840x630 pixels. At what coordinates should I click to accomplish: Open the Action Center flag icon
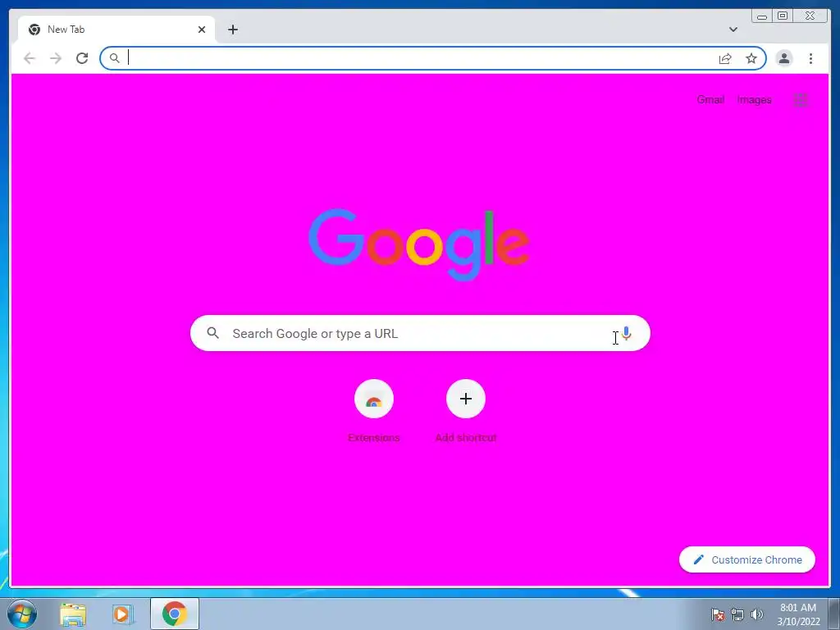717,614
